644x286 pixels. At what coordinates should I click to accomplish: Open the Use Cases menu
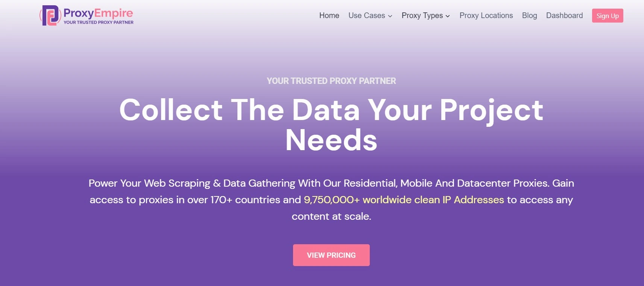pyautogui.click(x=367, y=15)
